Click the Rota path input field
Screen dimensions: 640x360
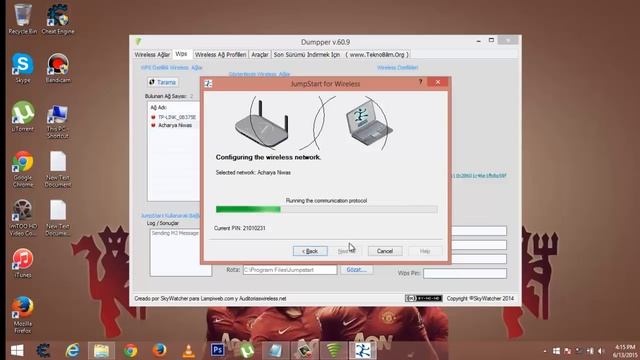coord(290,270)
